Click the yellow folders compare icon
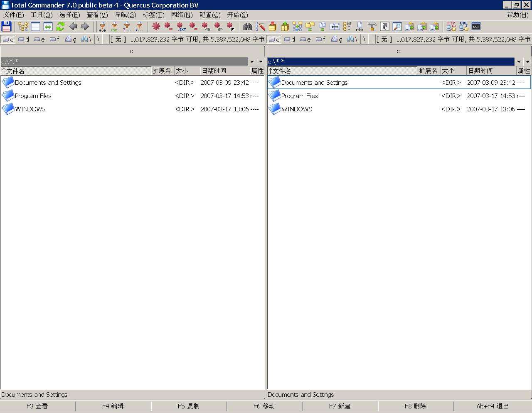This screenshot has height=413, width=532. (310, 27)
